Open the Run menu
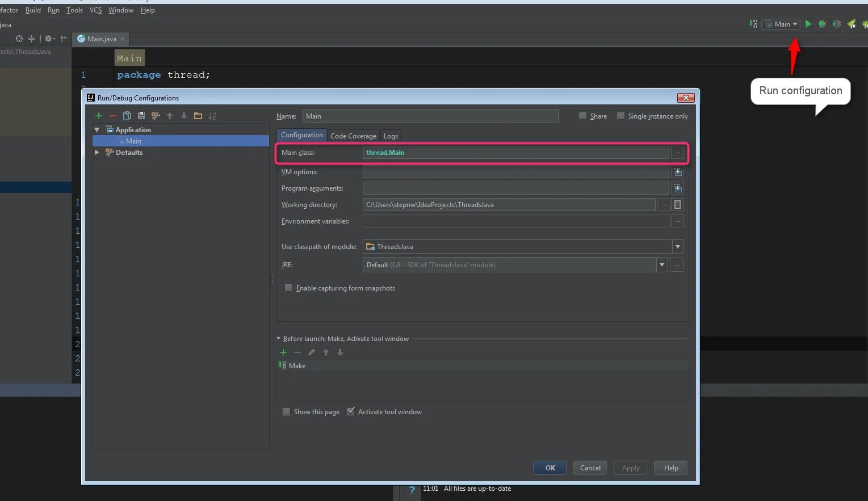Screen dimensions: 868x501 pyautogui.click(x=53, y=10)
